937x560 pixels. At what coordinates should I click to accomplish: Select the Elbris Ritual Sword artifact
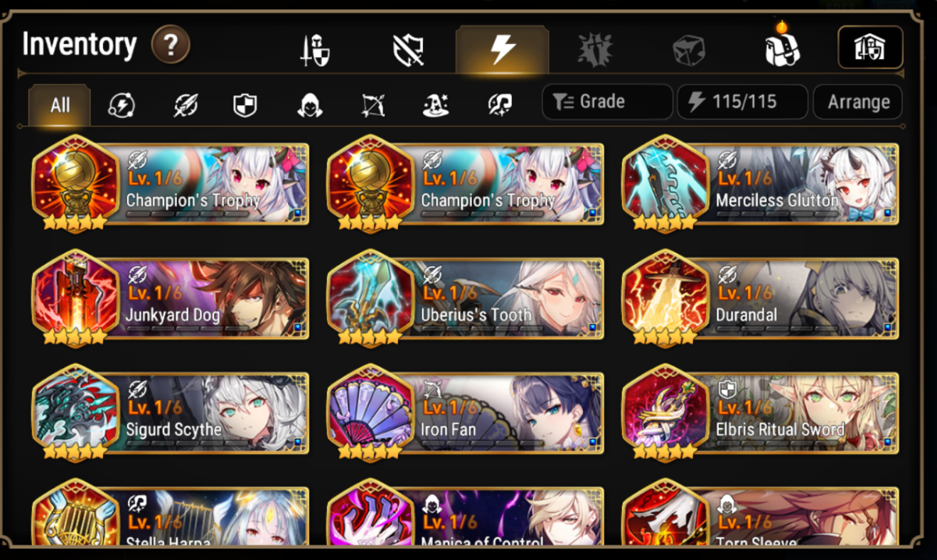click(761, 412)
